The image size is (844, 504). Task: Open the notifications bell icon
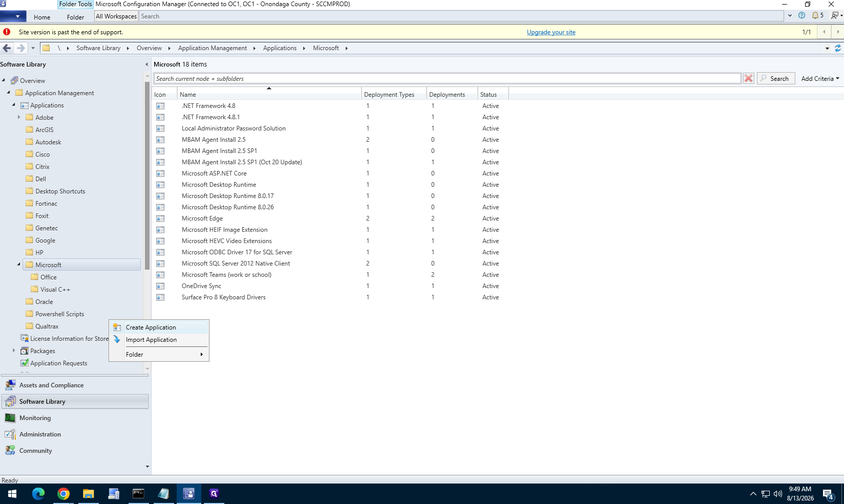pyautogui.click(x=815, y=16)
